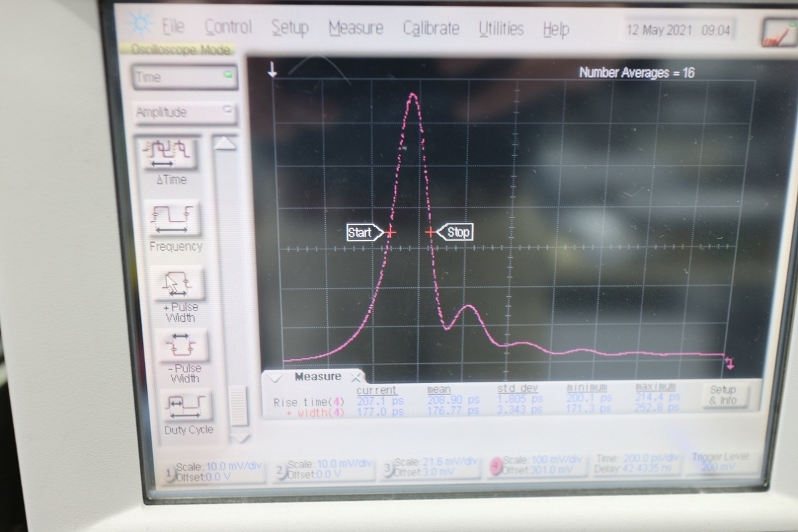This screenshot has height=532, width=798.
Task: Click the Setup & Info button
Action: (723, 395)
